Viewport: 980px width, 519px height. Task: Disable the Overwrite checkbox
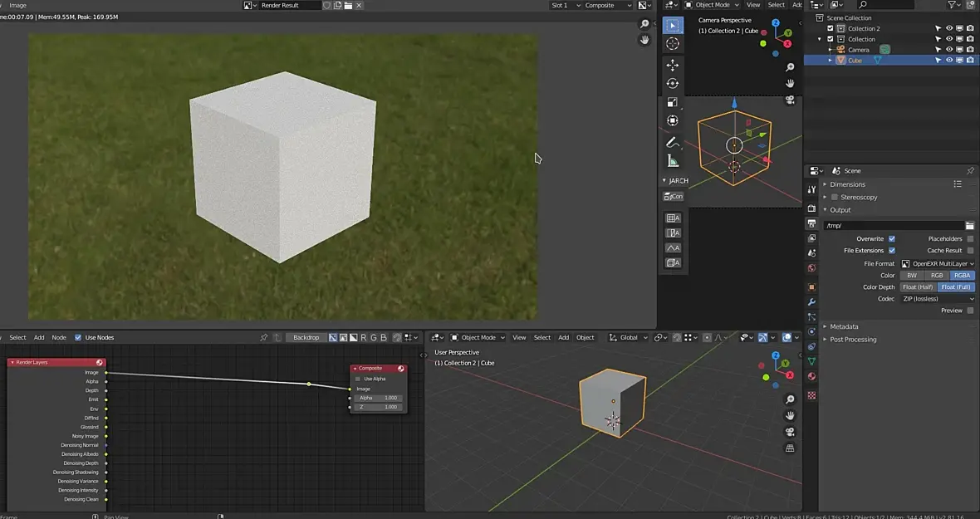pos(892,238)
